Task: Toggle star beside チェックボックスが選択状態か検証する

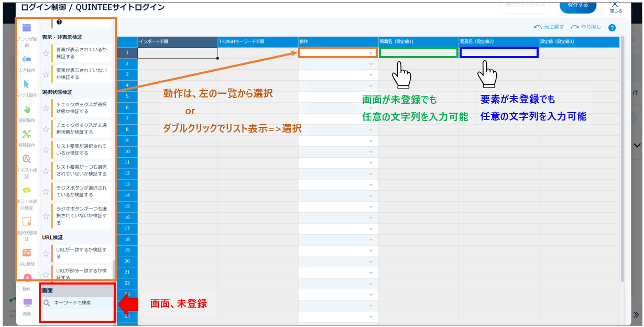Action: coord(46,108)
